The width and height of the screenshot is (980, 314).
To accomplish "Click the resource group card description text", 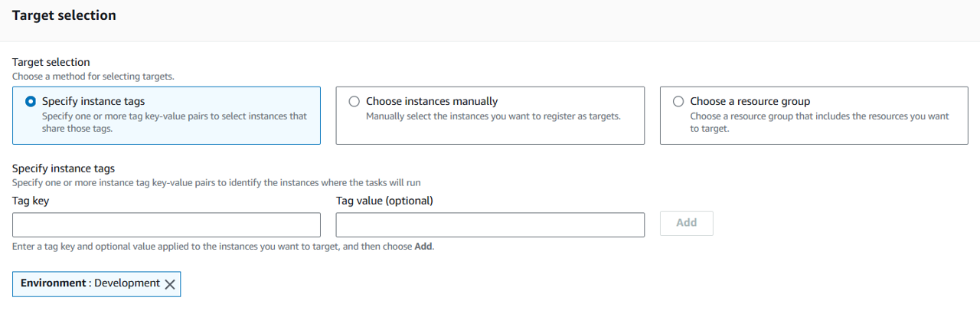I will pyautogui.click(x=819, y=123).
